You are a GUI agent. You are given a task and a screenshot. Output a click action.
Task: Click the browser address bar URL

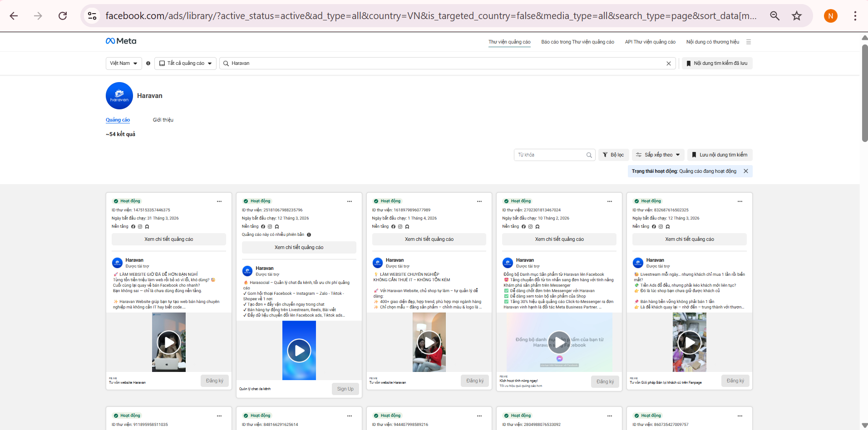tap(431, 16)
